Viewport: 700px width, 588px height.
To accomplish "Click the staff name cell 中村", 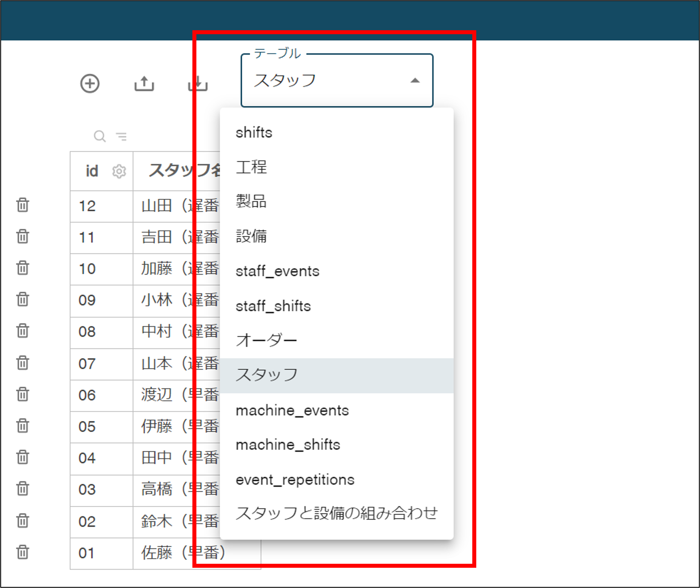I will click(x=177, y=332).
